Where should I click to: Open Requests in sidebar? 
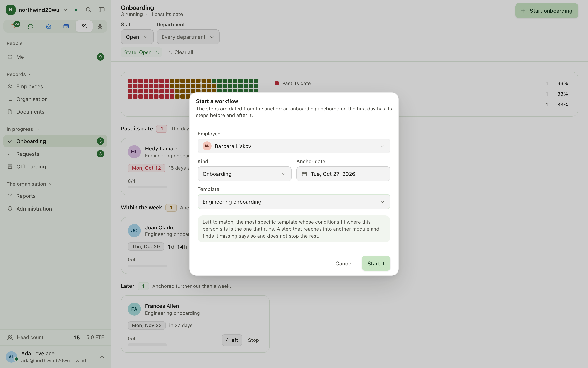(x=55, y=154)
